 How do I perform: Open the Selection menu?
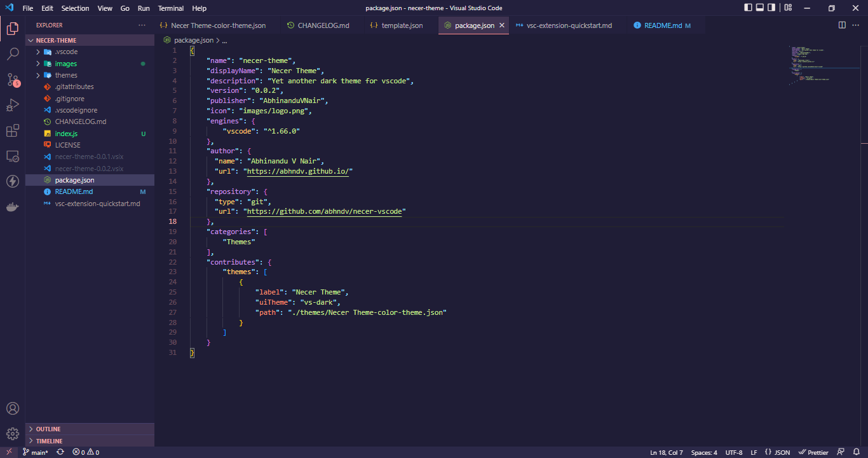[75, 8]
